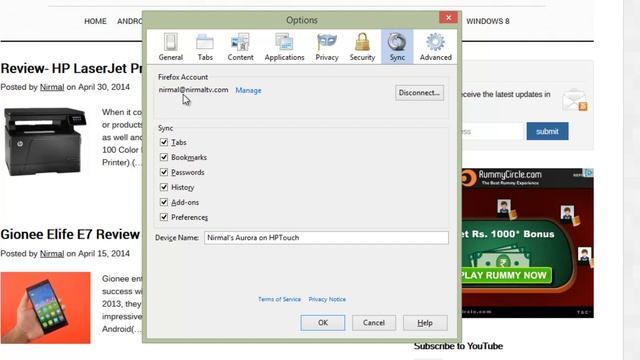Uncheck the Bookmarks sync checkbox
Image resolution: width=640 pixels, height=360 pixels.
[164, 157]
